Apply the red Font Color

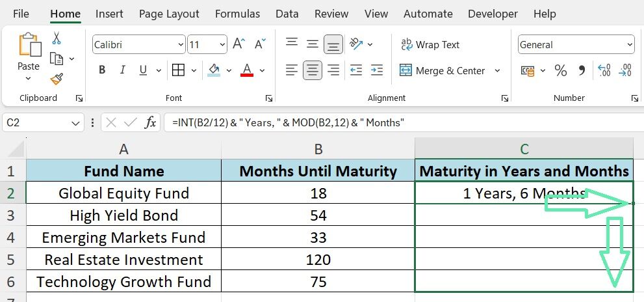pos(247,70)
